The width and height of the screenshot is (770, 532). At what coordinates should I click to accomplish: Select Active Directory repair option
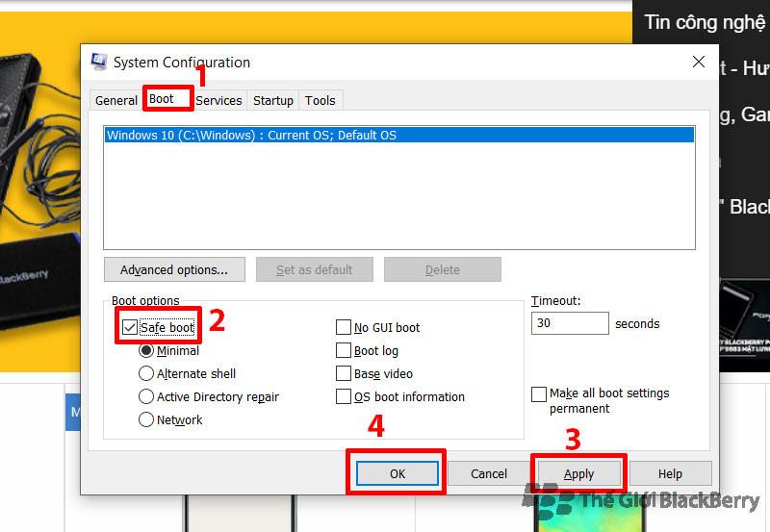(x=146, y=396)
